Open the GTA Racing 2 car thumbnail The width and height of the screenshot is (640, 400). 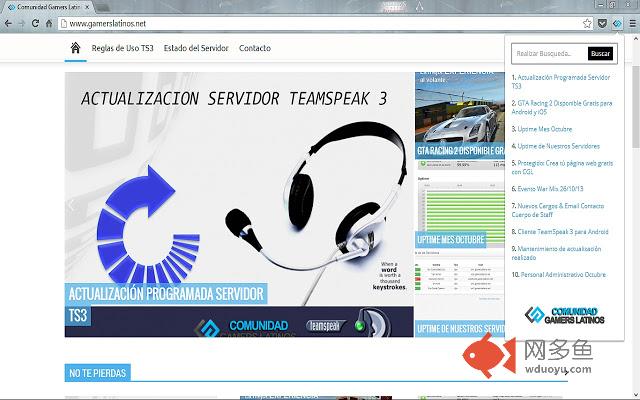click(460, 116)
